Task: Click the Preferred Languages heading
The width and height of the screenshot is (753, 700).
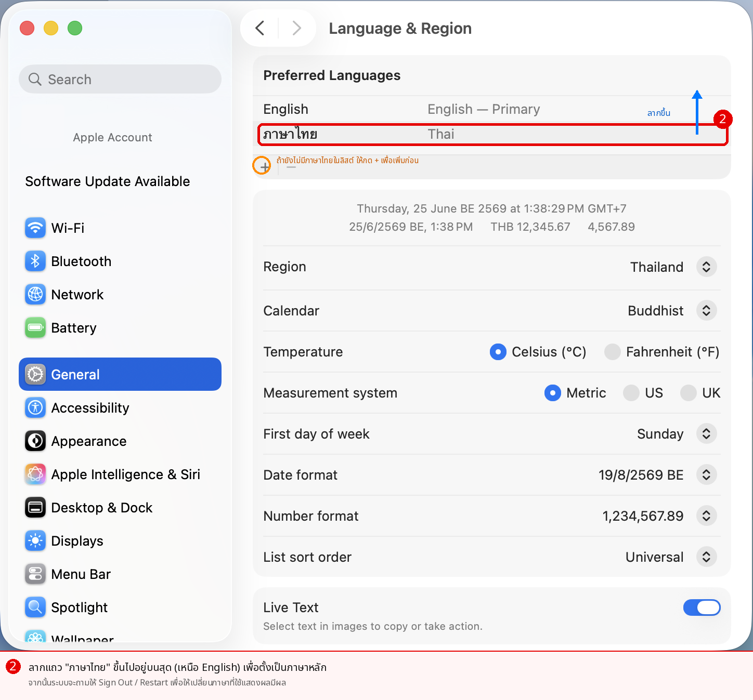Action: point(332,75)
